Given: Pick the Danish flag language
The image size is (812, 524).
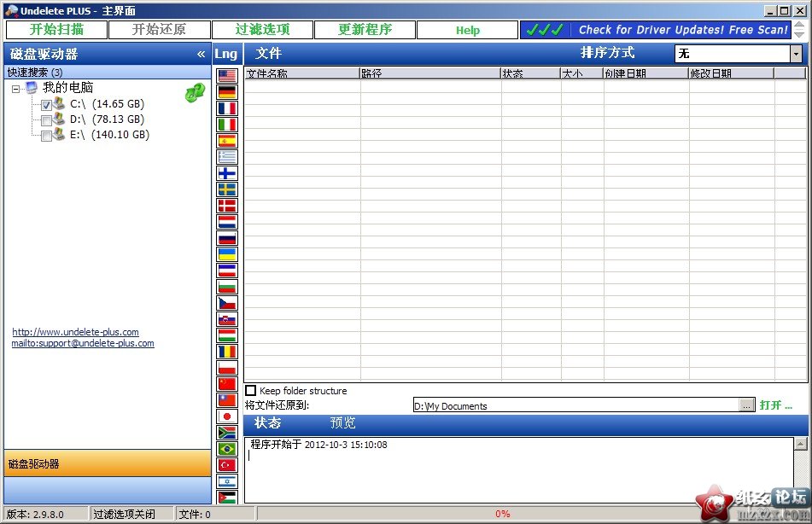Looking at the screenshot, I should (x=227, y=206).
